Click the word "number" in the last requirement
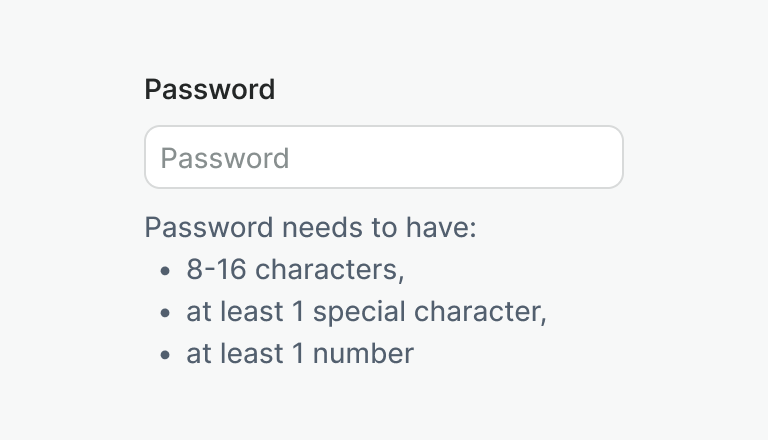 tap(364, 353)
